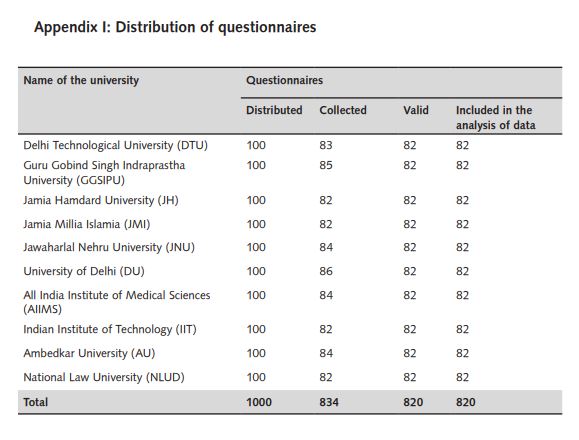579x440 pixels.
Task: Click the Appendix I heading text
Action: pyautogui.click(x=175, y=27)
